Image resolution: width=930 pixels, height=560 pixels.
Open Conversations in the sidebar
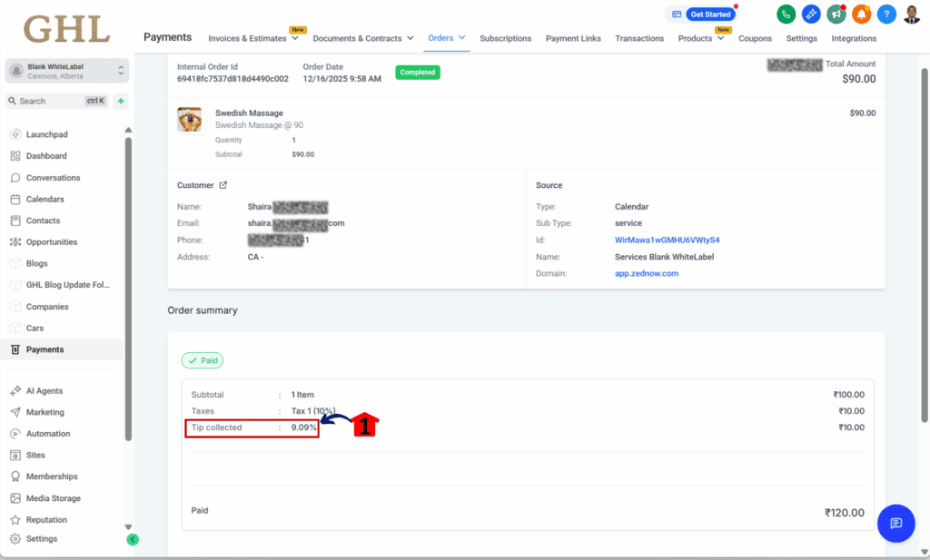53,178
